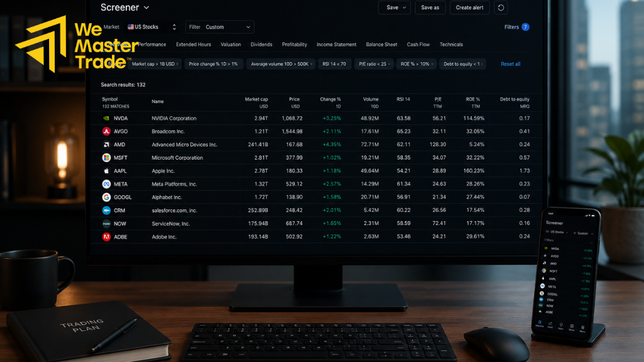
Task: Sort by the Volume column header
Action: [370, 99]
